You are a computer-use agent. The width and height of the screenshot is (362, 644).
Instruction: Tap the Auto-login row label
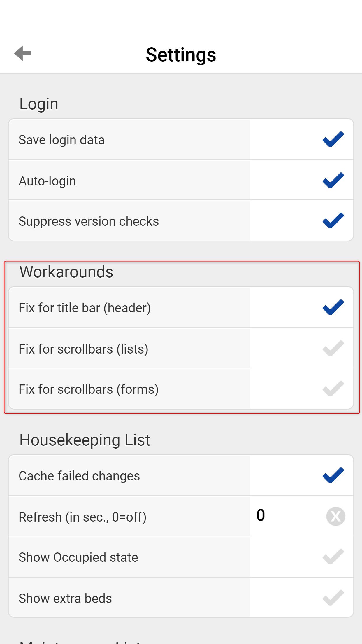click(48, 181)
